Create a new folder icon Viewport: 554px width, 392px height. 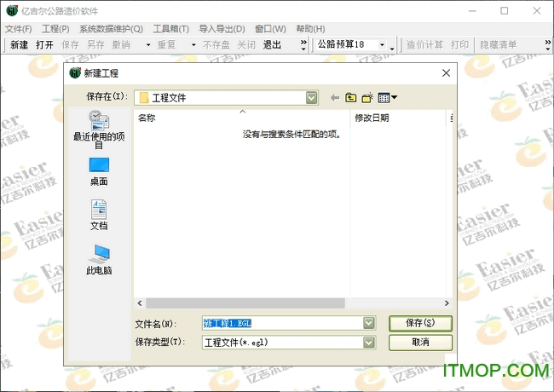click(367, 97)
